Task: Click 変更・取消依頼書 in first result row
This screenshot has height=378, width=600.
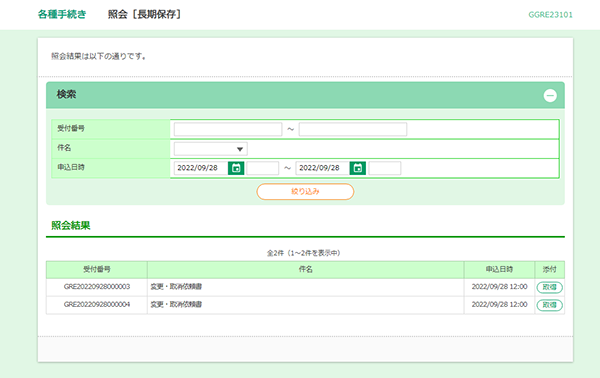Action: click(x=176, y=287)
